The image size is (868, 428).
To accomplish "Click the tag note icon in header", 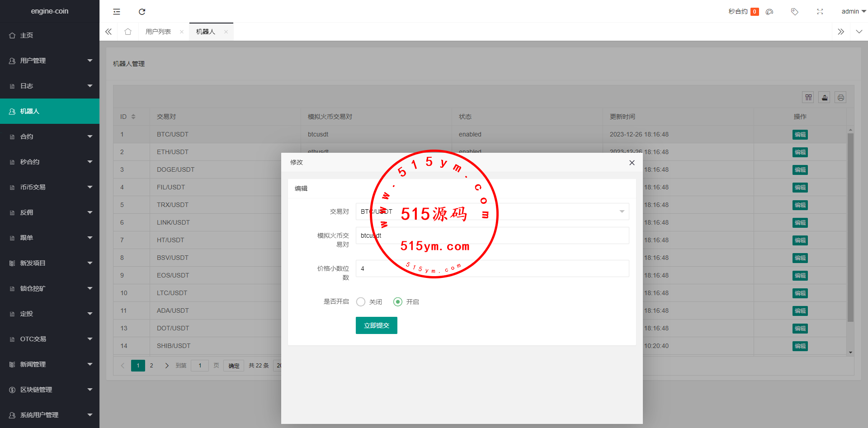I will 794,12.
